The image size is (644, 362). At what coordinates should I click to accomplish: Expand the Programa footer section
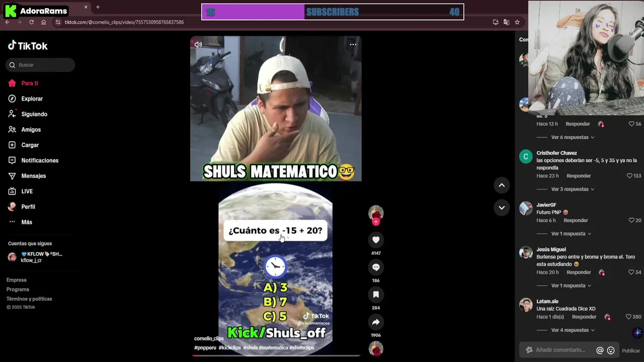18,290
